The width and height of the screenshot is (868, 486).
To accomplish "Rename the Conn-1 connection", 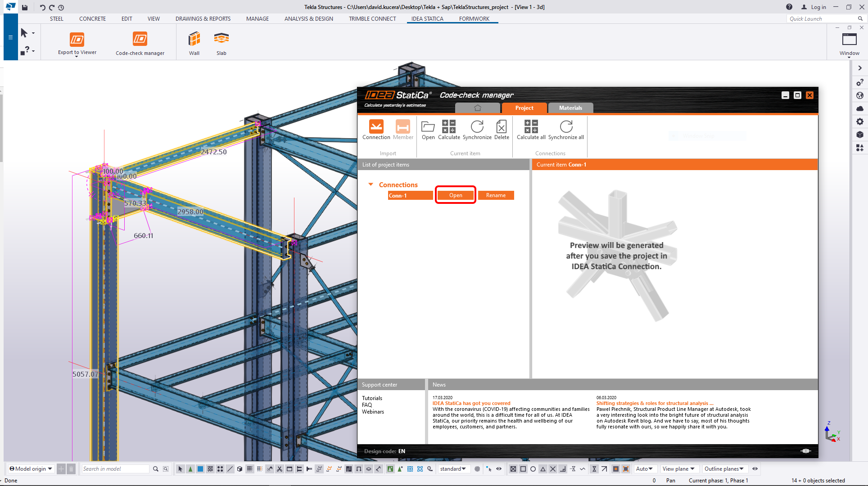I will click(495, 195).
